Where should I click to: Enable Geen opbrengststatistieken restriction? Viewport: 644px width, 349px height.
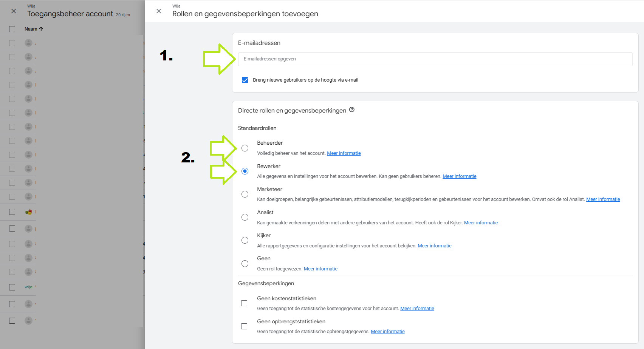point(244,326)
